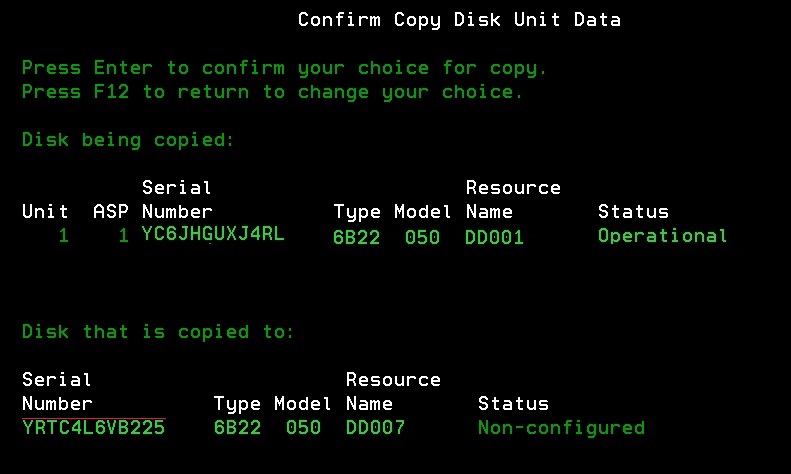Click the Press Enter to confirm instruction line

tap(285, 68)
